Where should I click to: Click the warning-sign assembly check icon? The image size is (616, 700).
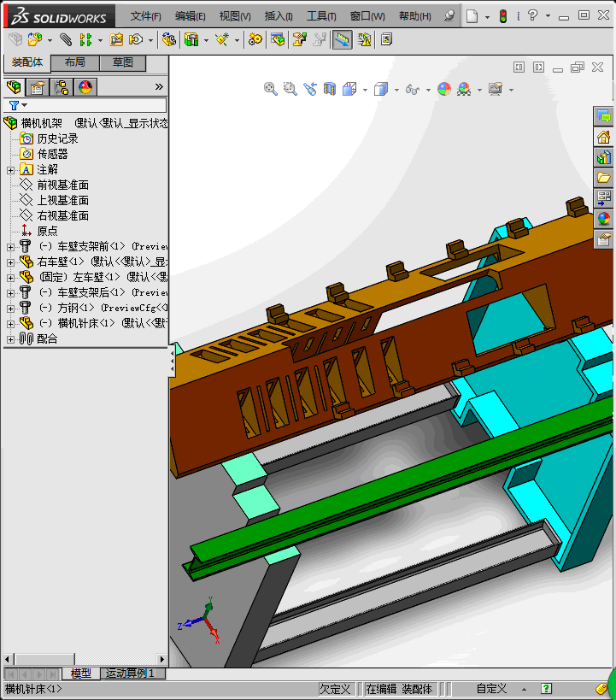click(364, 39)
